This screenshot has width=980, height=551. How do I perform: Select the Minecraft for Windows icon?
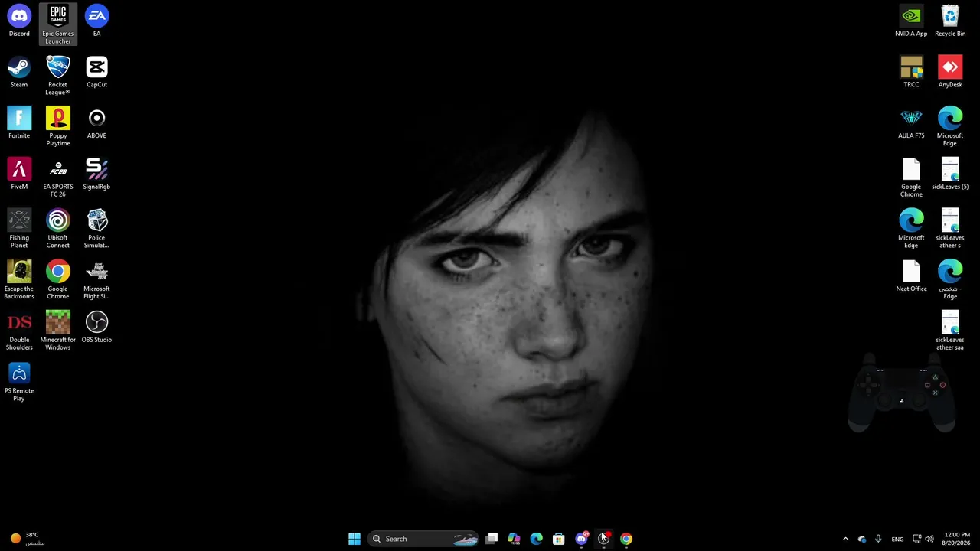pos(57,331)
